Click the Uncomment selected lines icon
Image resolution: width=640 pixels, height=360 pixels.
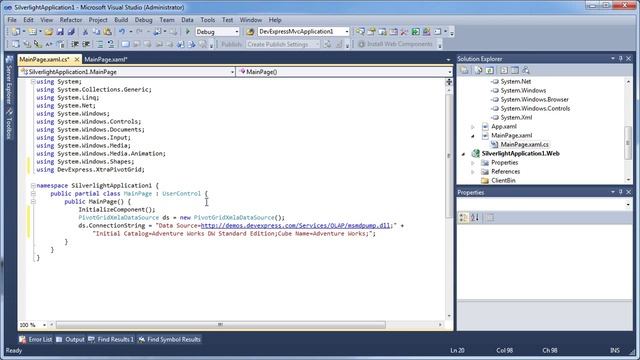(111, 44)
